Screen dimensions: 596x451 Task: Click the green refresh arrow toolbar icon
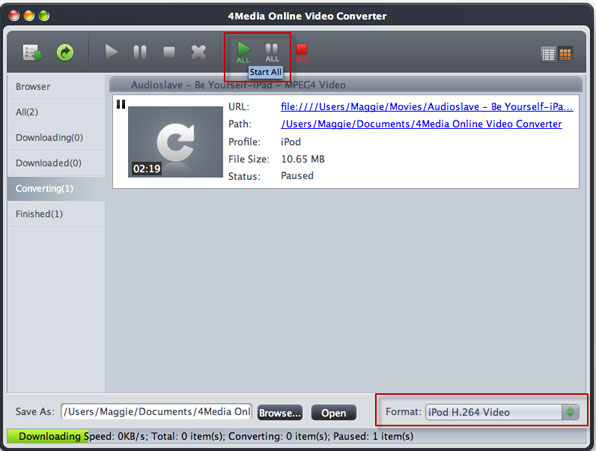pos(65,52)
